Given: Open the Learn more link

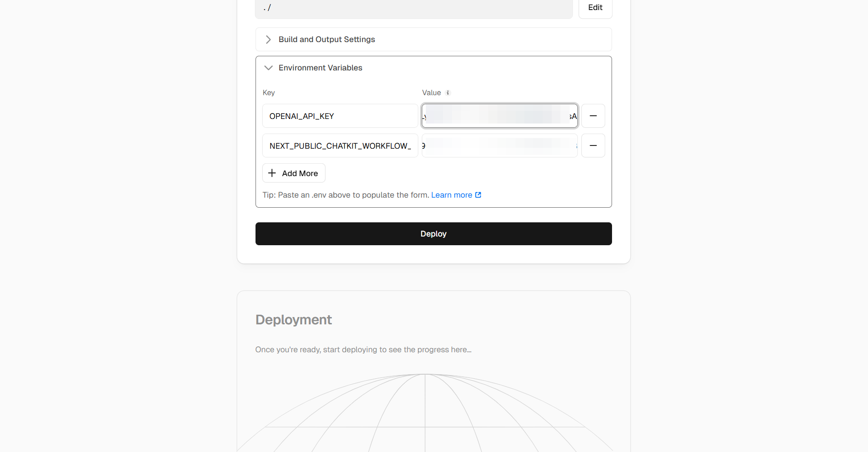Looking at the screenshot, I should pos(451,195).
